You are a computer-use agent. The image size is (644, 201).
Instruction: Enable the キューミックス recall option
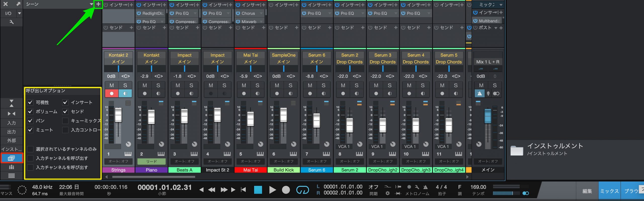65,121
